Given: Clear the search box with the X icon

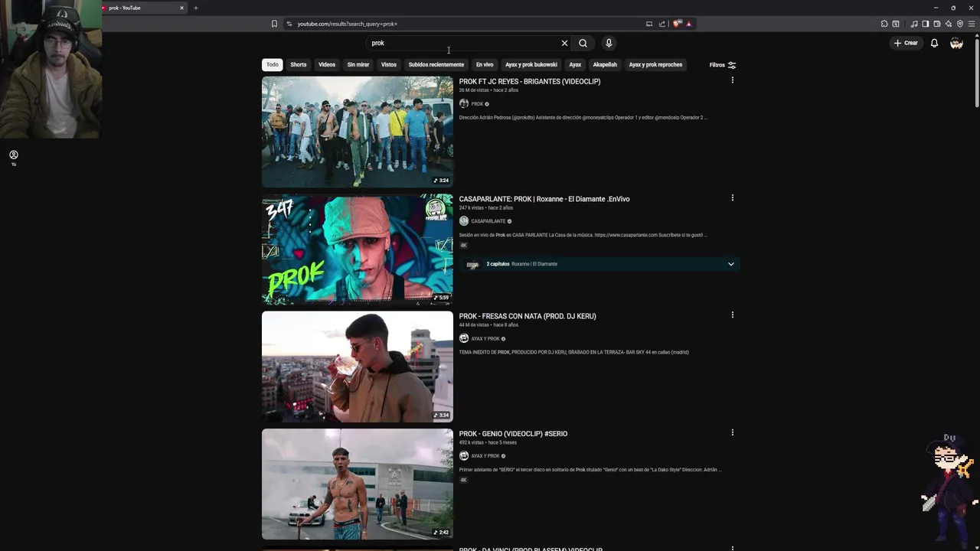Looking at the screenshot, I should coord(564,43).
